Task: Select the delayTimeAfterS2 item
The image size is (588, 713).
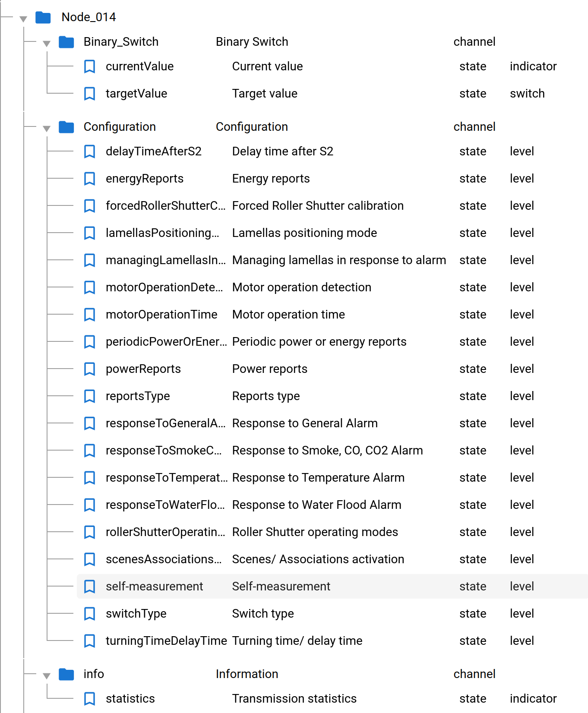Action: tap(154, 151)
